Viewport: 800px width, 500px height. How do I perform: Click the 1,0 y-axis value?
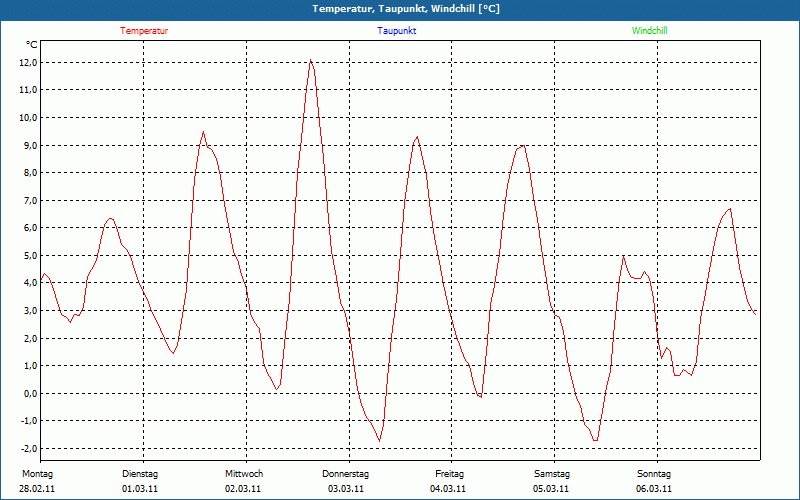tap(30, 365)
